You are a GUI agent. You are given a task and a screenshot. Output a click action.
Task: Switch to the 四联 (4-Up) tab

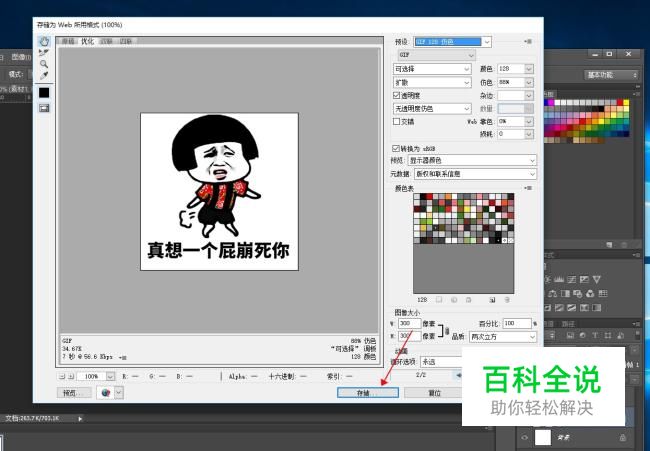(x=126, y=41)
